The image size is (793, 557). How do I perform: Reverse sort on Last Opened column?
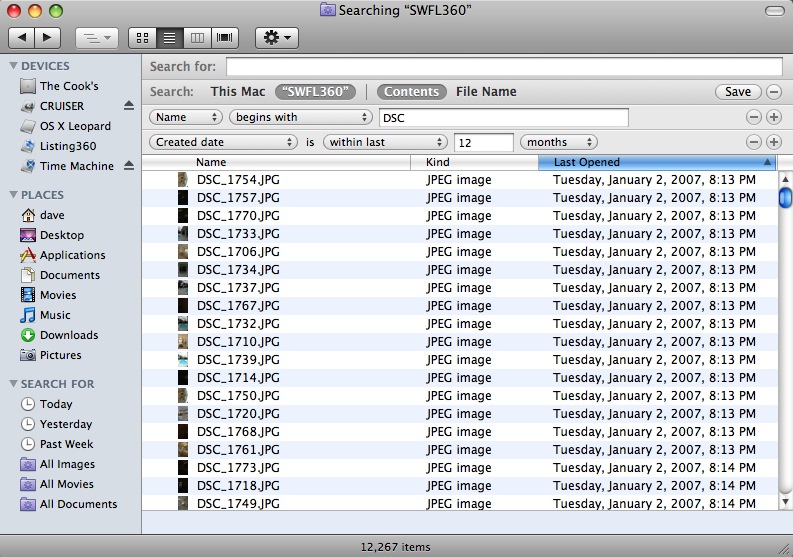coord(657,162)
